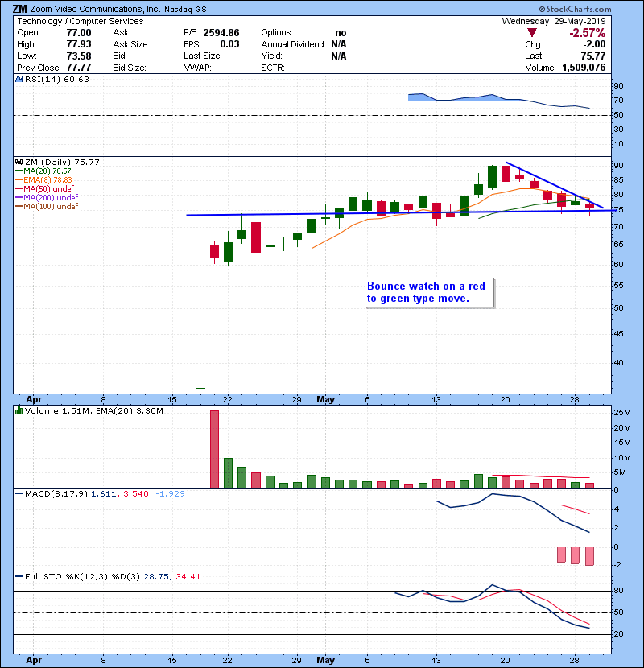644x668 pixels.
Task: Click the RSI(14) 60.63 panel label
Action: click(x=57, y=79)
